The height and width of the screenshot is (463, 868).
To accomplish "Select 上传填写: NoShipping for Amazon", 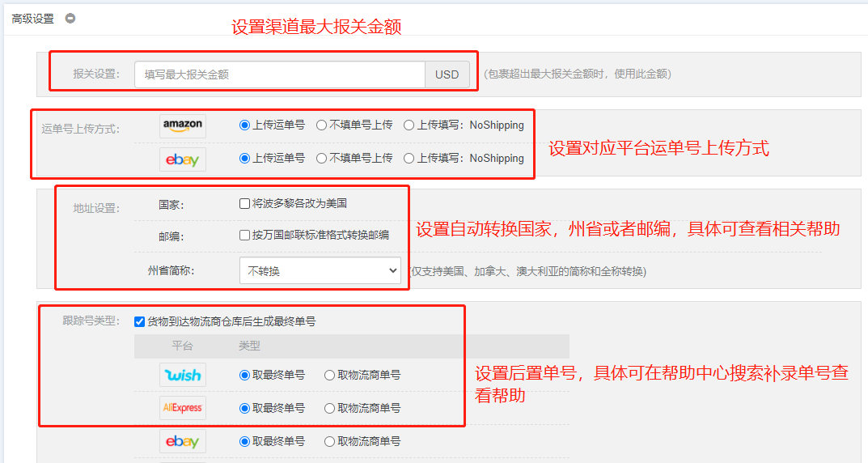I will 409,125.
